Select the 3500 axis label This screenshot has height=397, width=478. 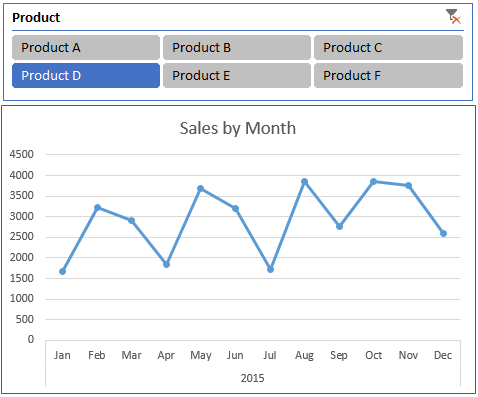tap(22, 195)
